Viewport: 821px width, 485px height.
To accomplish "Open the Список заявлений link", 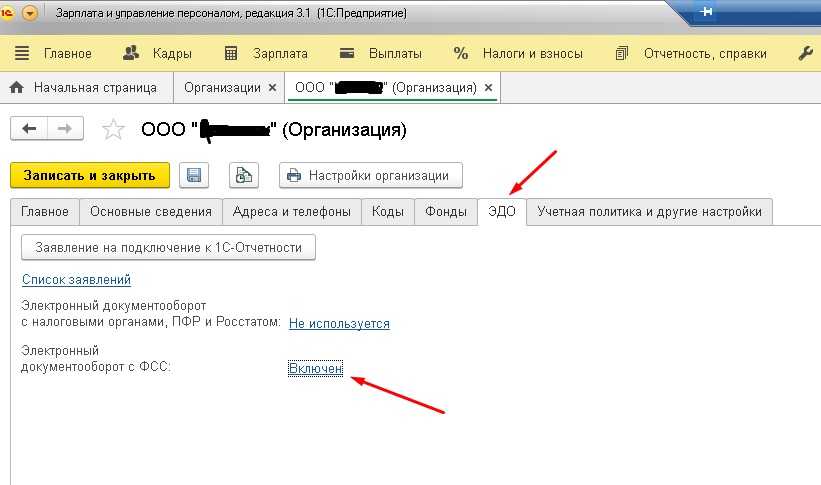I will pos(76,280).
